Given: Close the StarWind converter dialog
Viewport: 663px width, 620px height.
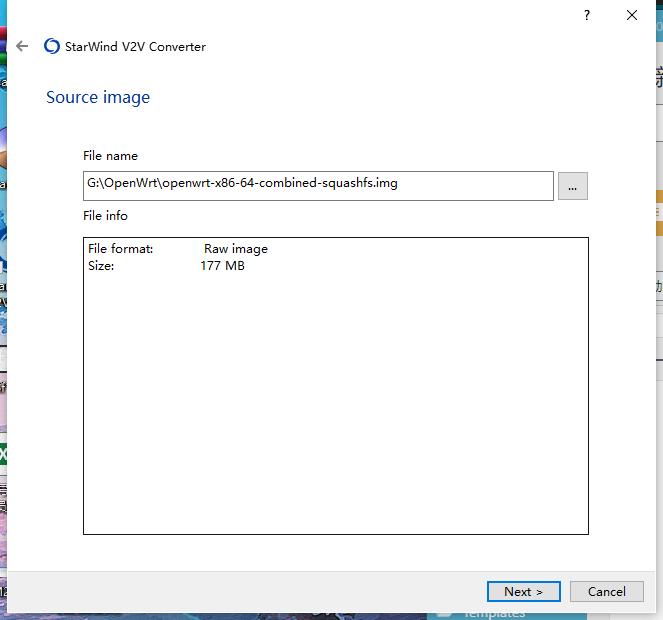Looking at the screenshot, I should coord(631,15).
